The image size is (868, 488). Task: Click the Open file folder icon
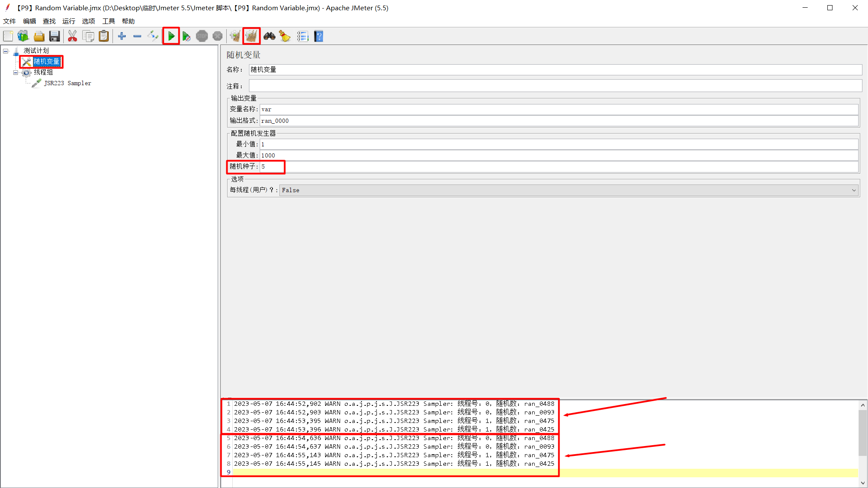39,36
